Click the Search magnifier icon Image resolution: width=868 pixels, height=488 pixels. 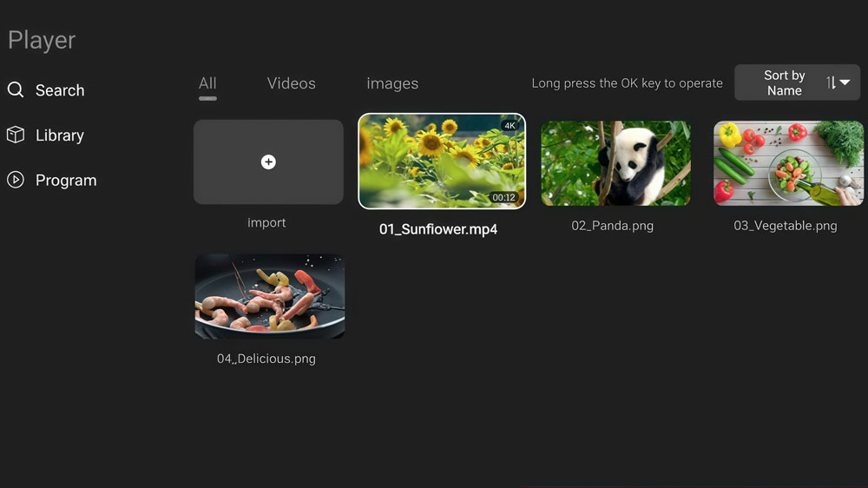(16, 89)
